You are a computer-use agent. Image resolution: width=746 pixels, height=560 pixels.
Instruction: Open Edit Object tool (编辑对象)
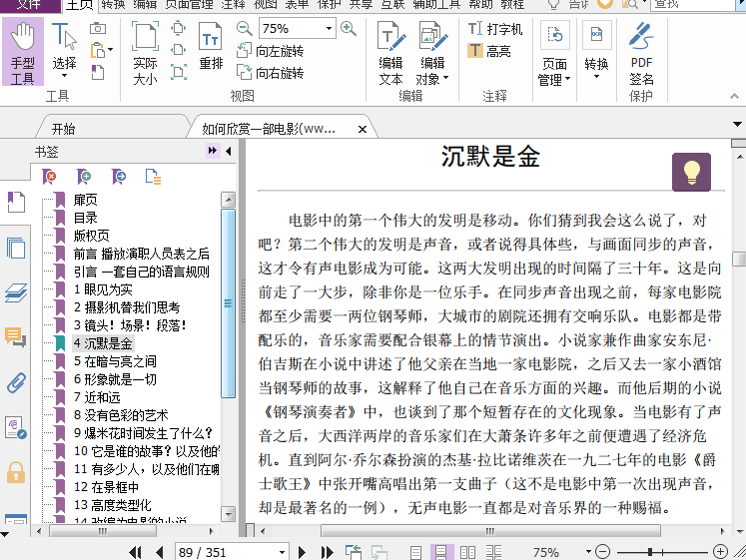pos(432,52)
